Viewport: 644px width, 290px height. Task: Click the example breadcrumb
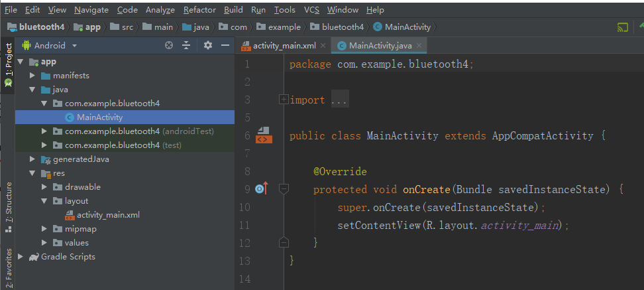pyautogui.click(x=278, y=27)
